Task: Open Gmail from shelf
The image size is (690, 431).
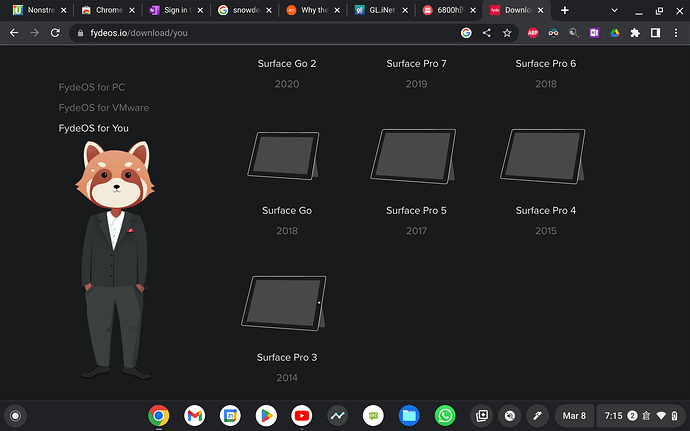Action: 195,416
